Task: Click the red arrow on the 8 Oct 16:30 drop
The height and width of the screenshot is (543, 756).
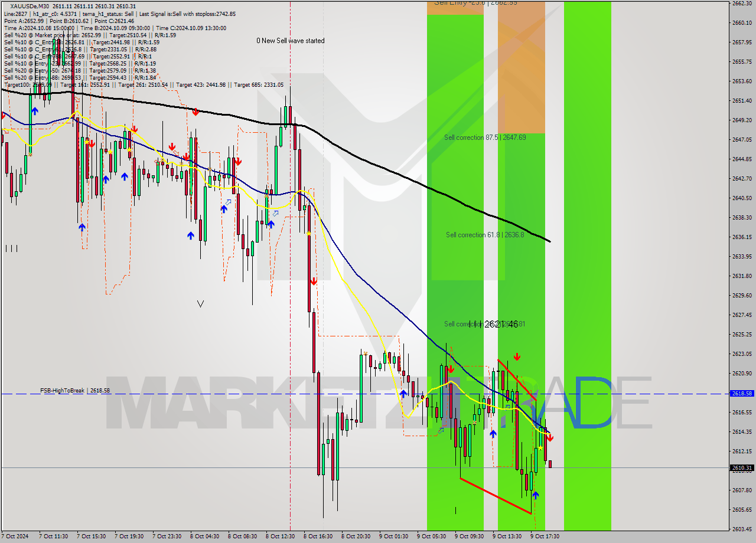Action: coord(314,282)
